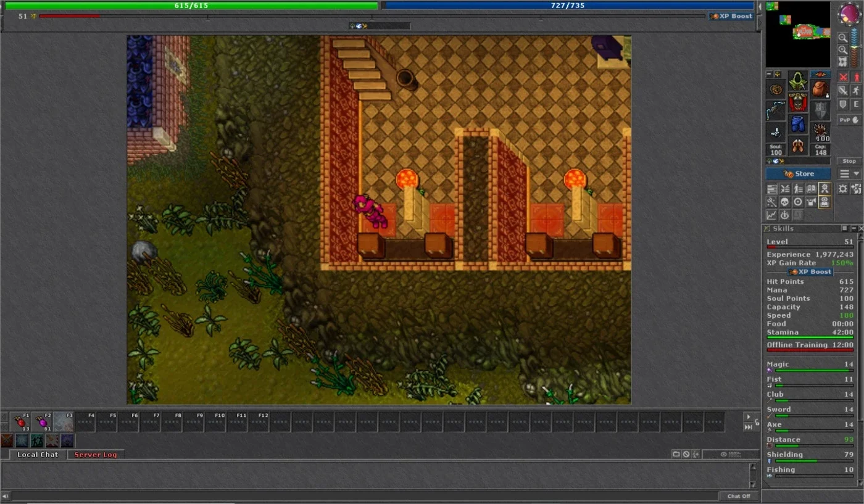Viewport: 864px width, 504px height.
Task: Select the red armor slot
Action: point(798,102)
